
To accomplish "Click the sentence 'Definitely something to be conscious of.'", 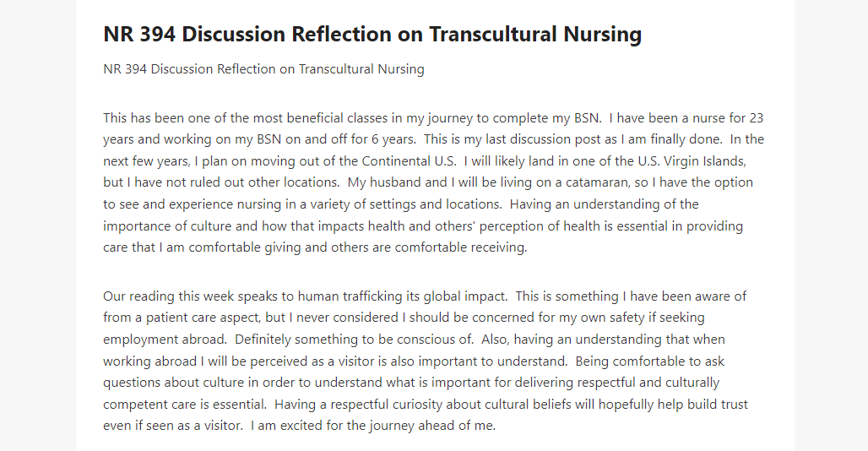I will click(355, 340).
